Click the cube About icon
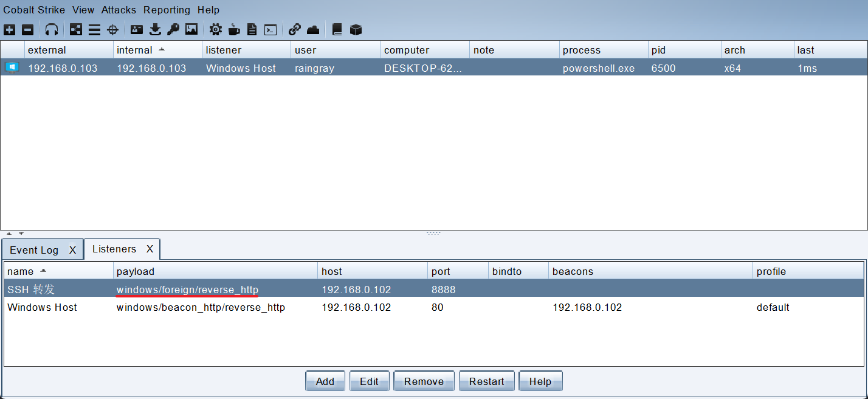The image size is (868, 399). 356,29
